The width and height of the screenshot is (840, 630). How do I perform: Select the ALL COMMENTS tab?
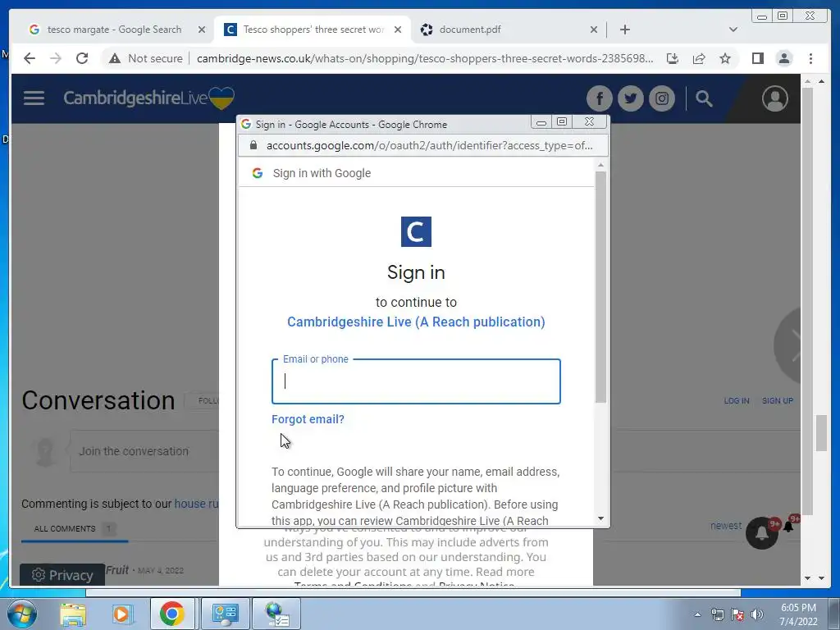(x=75, y=529)
